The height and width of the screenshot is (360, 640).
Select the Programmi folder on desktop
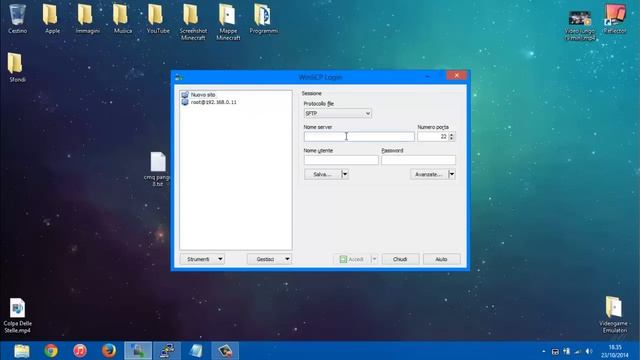[263, 18]
